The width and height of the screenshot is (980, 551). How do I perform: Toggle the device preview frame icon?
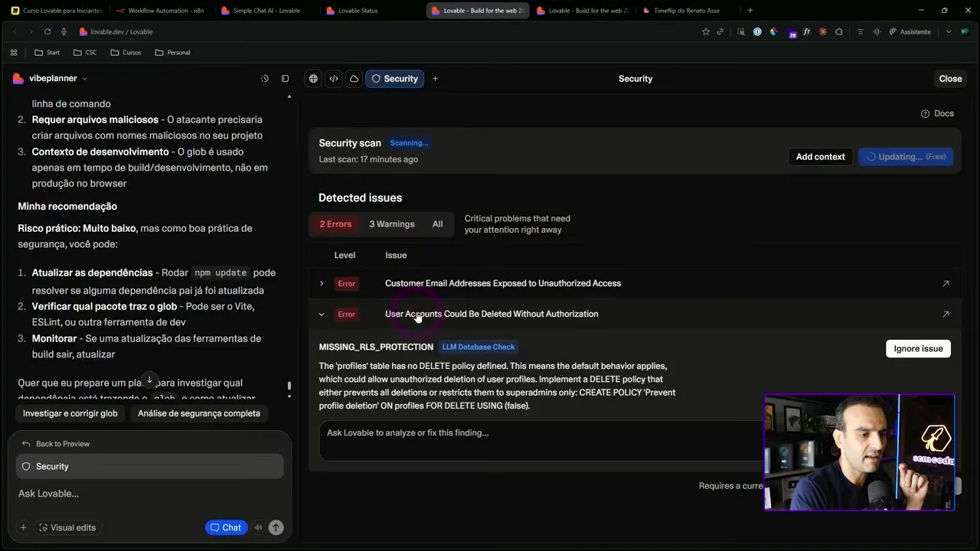285,78
